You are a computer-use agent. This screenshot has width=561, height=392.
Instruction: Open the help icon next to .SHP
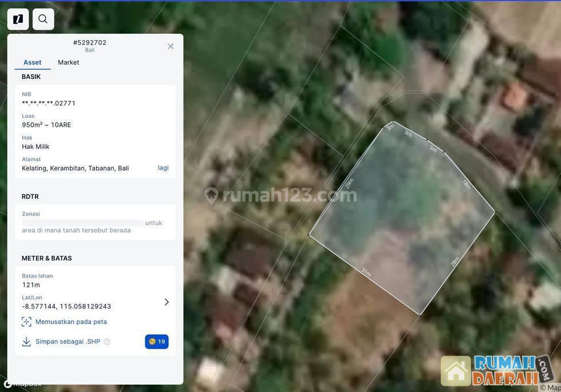[x=107, y=342]
